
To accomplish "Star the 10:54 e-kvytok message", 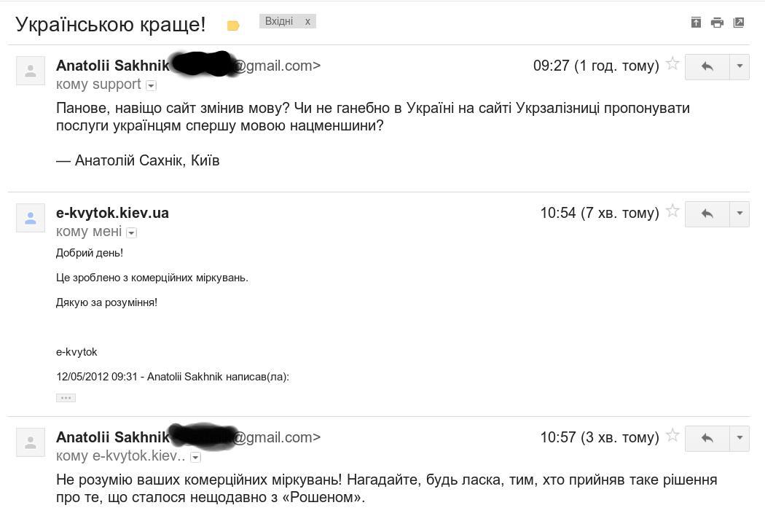I will [x=672, y=211].
